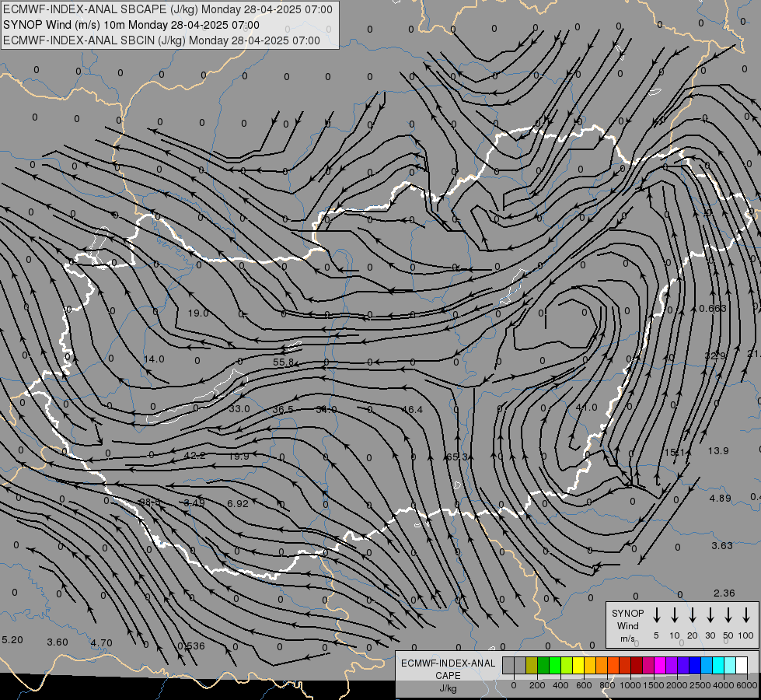Click the 3.45 value on the map
Image resolution: width=761 pixels, height=700 pixels.
[x=194, y=502]
